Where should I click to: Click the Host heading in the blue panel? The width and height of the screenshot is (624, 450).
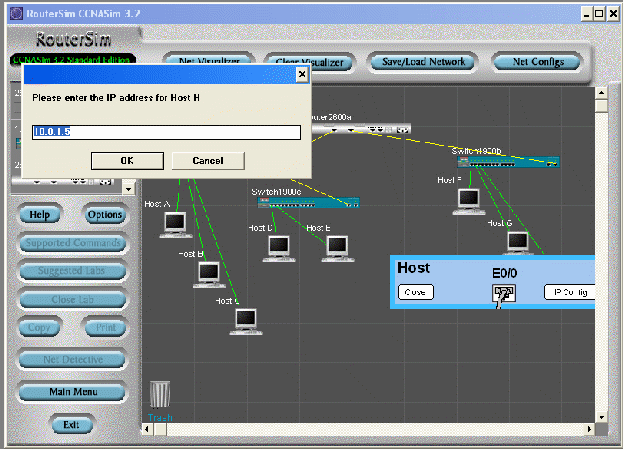pyautogui.click(x=413, y=268)
